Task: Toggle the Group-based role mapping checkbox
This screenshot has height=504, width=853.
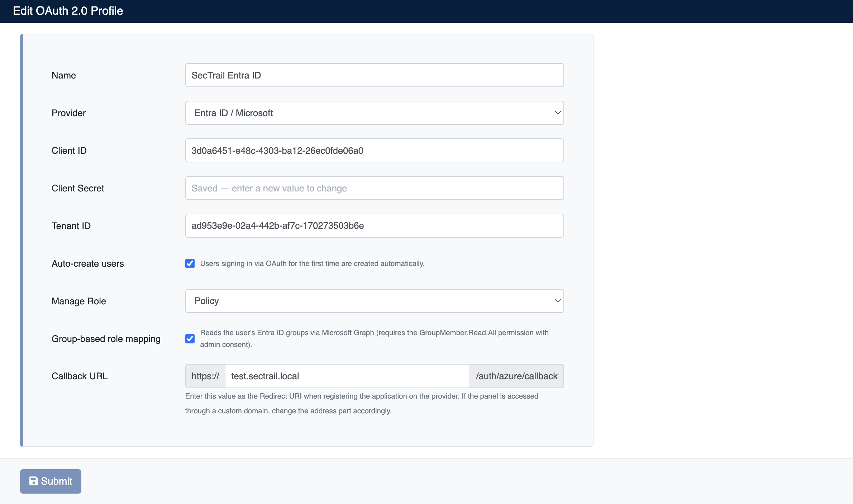Action: coord(190,339)
